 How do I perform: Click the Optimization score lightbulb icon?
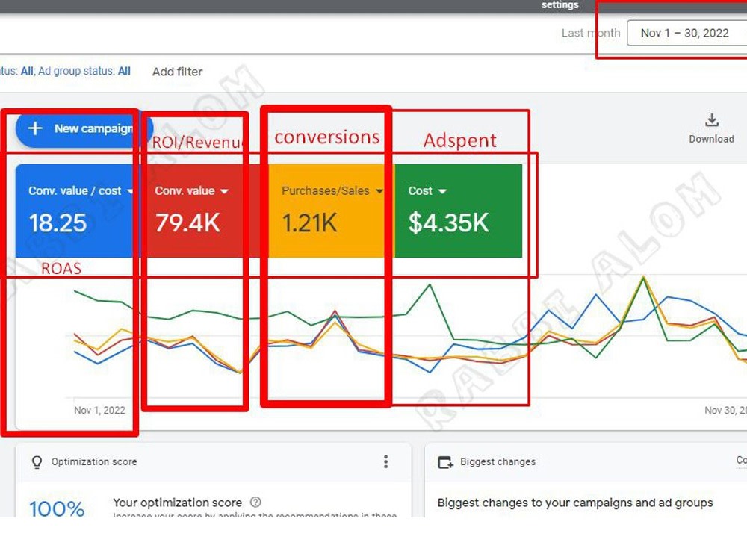click(37, 462)
